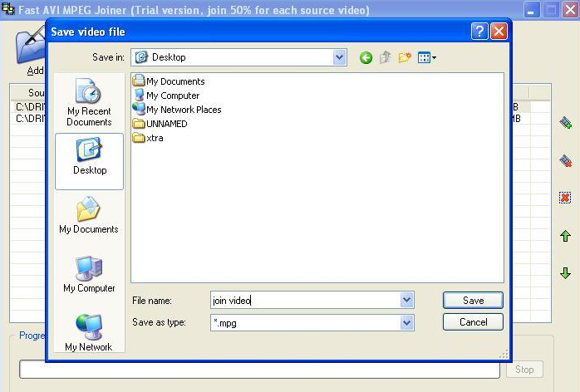
Task: Open My Documents in places bar
Action: pos(89,216)
